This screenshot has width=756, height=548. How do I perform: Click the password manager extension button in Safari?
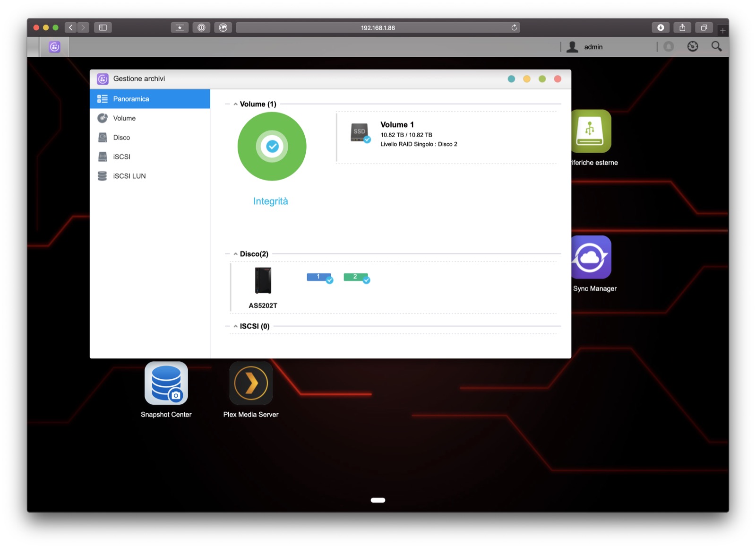[x=201, y=27]
